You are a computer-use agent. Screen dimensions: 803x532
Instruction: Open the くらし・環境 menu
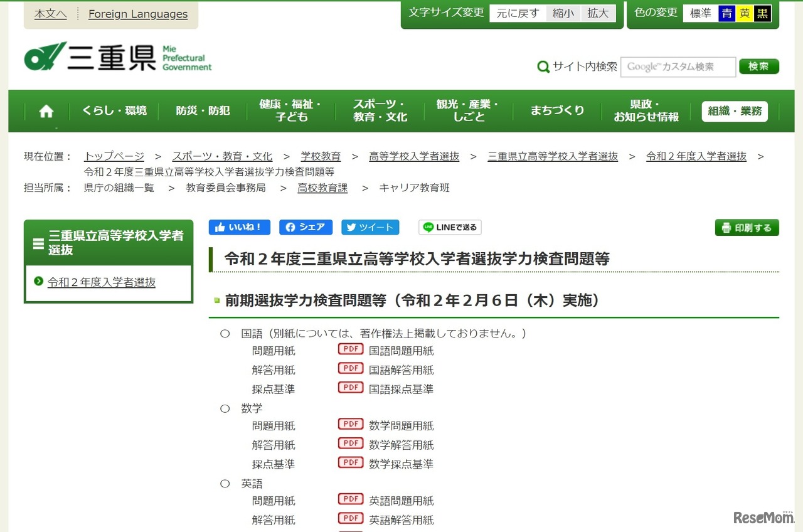coord(114,111)
